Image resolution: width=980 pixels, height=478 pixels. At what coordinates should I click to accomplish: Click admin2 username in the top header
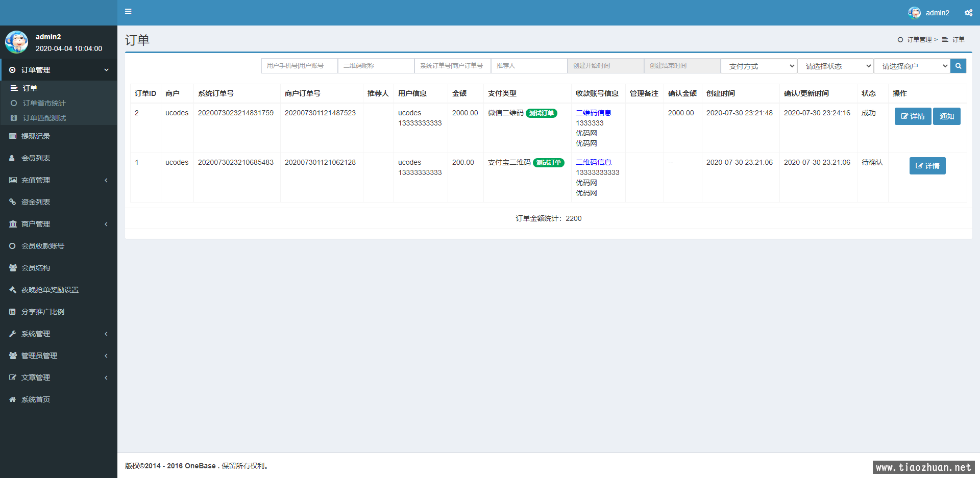pos(938,13)
